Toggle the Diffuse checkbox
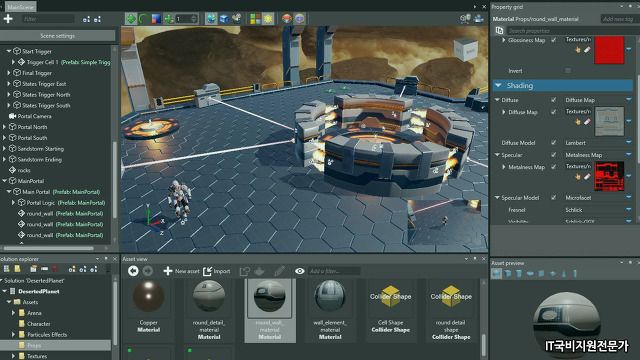This screenshot has height=360, width=640. pyautogui.click(x=553, y=100)
